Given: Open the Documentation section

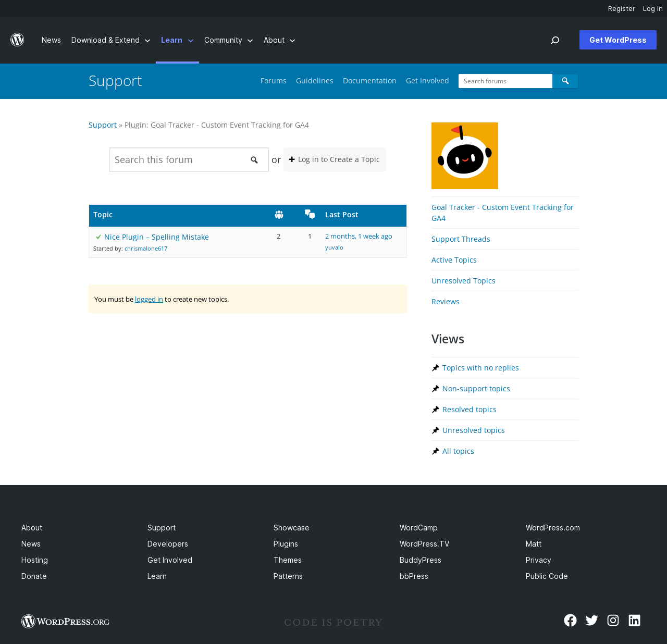Looking at the screenshot, I should click(x=369, y=81).
